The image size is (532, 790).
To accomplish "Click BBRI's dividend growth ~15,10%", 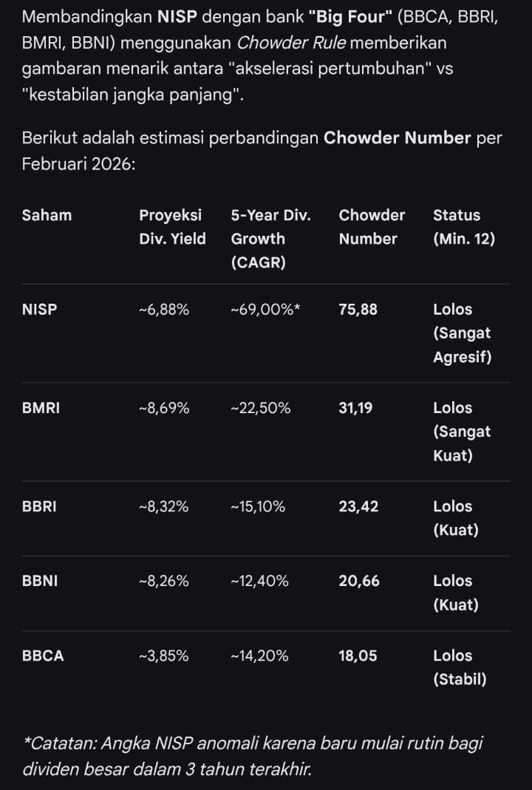I will coord(258,507).
